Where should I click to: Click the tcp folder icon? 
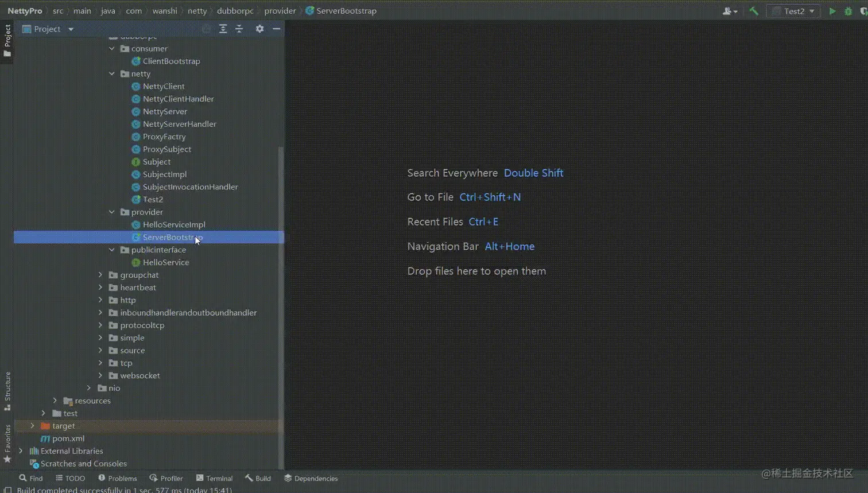(113, 363)
